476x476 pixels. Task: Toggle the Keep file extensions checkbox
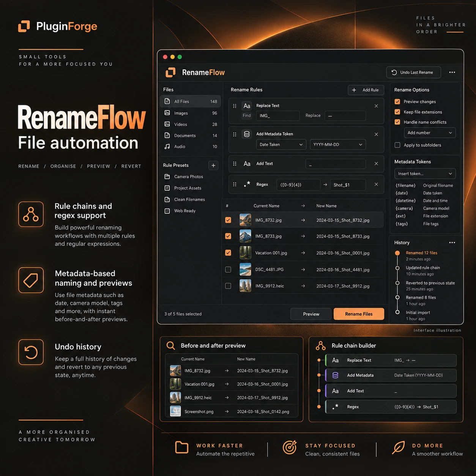[x=397, y=112]
